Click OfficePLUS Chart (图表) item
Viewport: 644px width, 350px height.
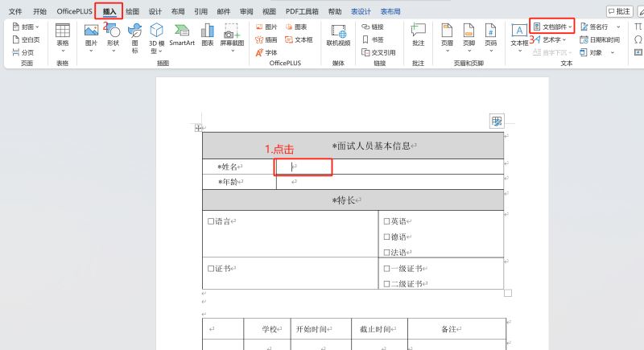[x=296, y=27]
